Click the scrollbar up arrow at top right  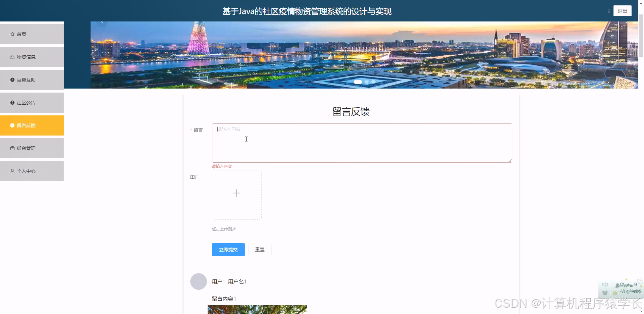click(641, 3)
